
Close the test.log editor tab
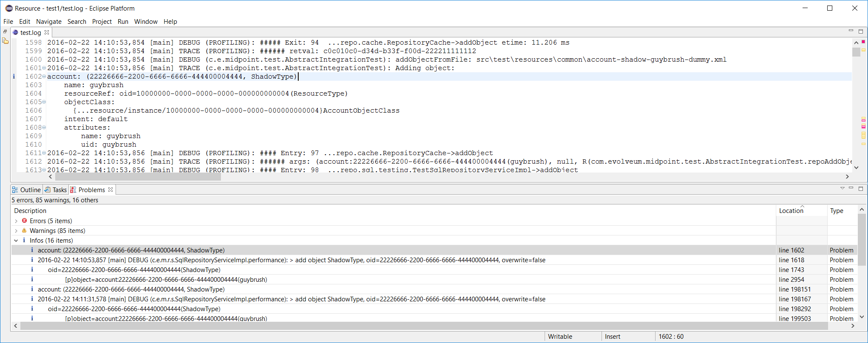[x=47, y=32]
